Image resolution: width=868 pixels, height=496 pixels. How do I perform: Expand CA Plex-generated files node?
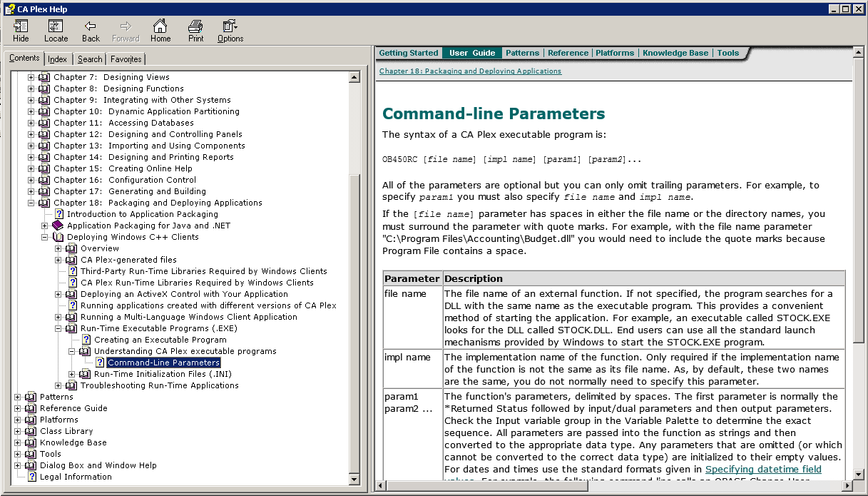click(x=58, y=260)
